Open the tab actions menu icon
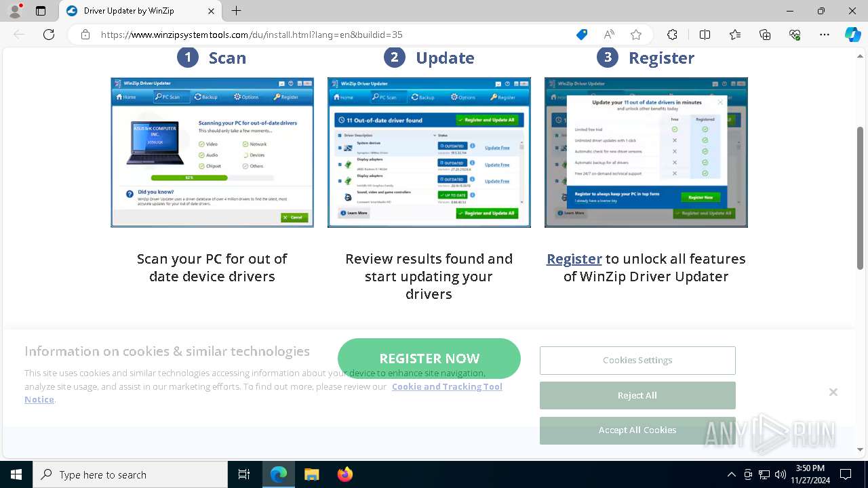This screenshot has width=868, height=488. click(x=41, y=11)
